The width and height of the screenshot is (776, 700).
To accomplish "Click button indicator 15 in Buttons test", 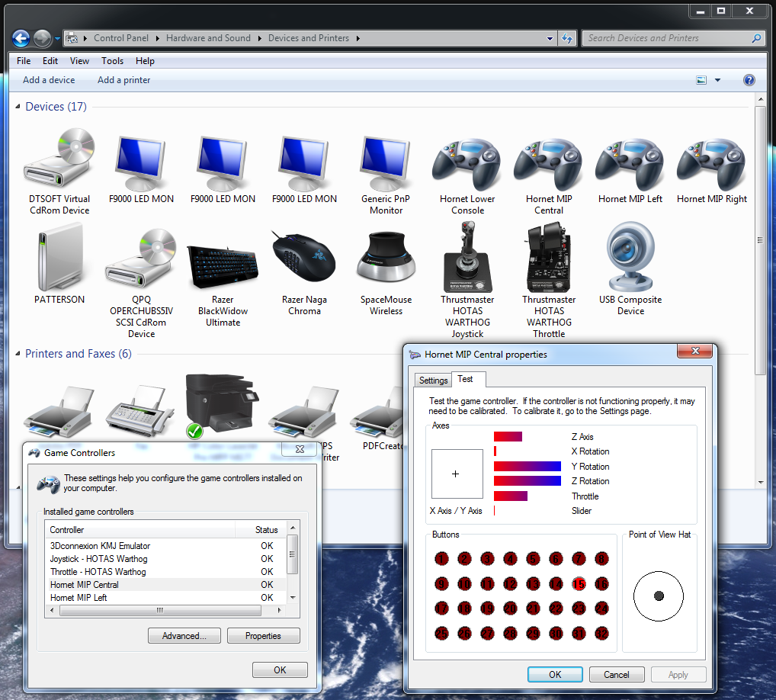I will pos(579,583).
